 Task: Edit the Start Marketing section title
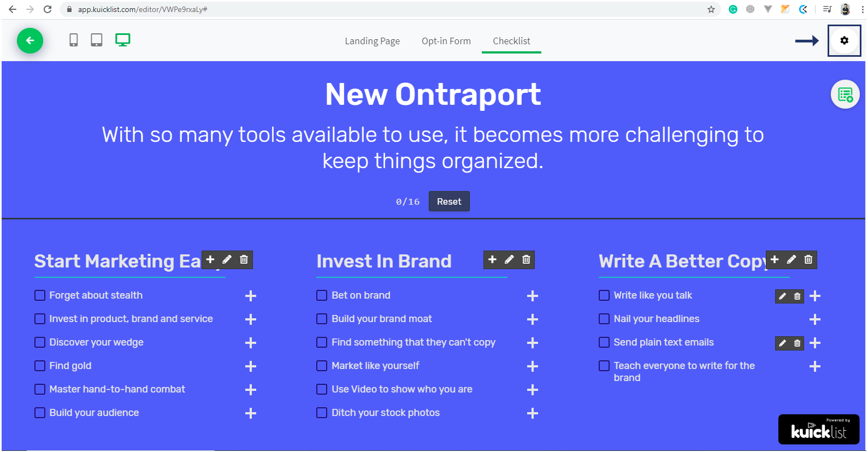[x=227, y=260]
